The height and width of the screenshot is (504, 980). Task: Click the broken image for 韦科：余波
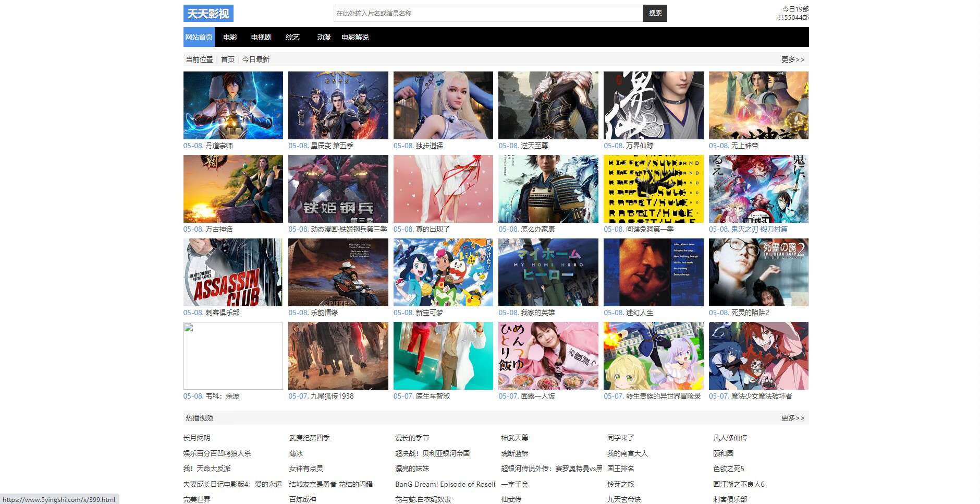click(233, 356)
